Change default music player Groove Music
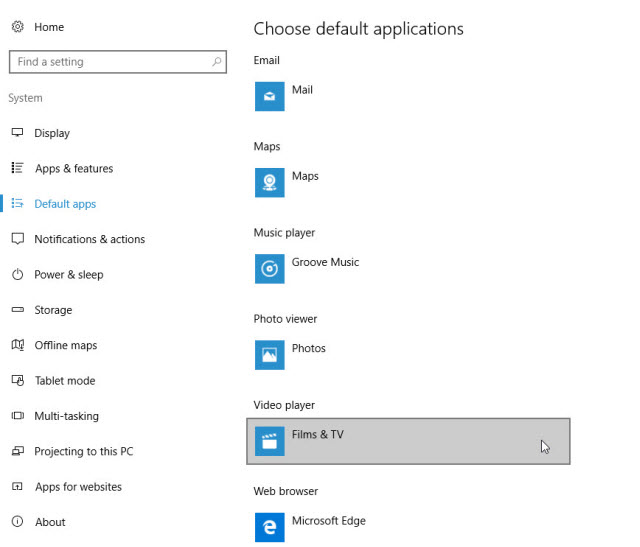The width and height of the screenshot is (640, 547). tap(325, 262)
